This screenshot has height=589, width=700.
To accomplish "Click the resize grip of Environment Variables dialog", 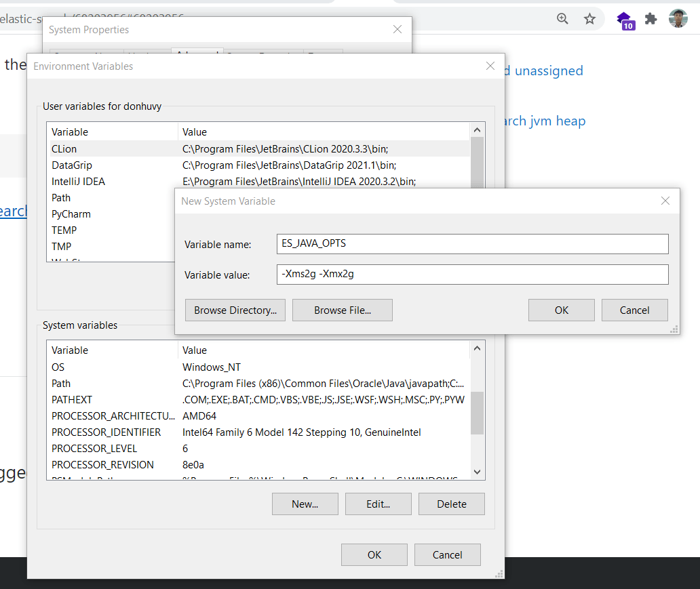I will [x=499, y=574].
